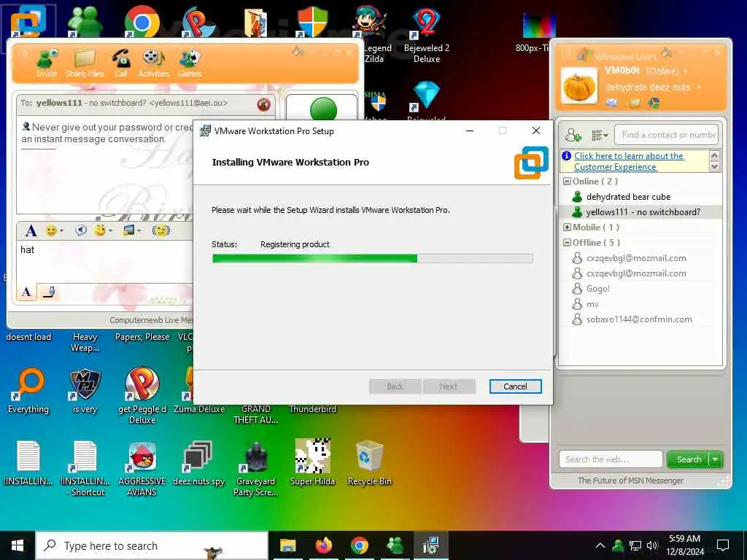Screen dimensions: 747x560
Task: Select offline contact Gogo!
Action: [x=598, y=289]
